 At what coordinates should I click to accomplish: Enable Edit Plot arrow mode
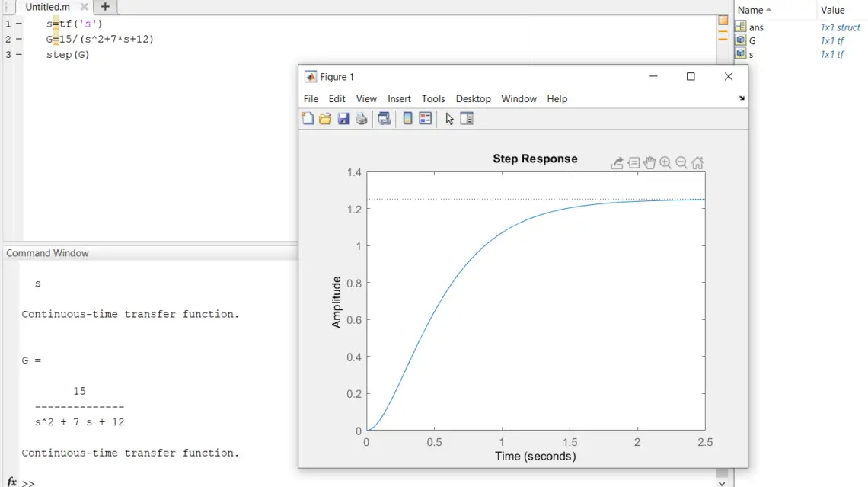coord(449,118)
